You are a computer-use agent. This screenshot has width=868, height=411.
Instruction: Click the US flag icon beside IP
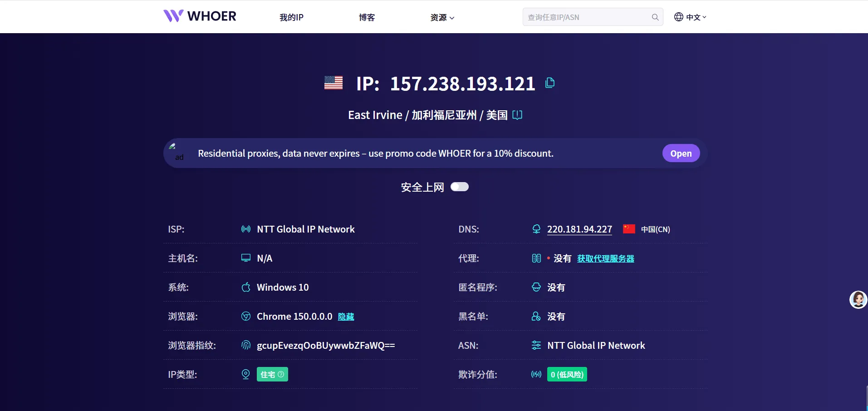click(x=333, y=83)
